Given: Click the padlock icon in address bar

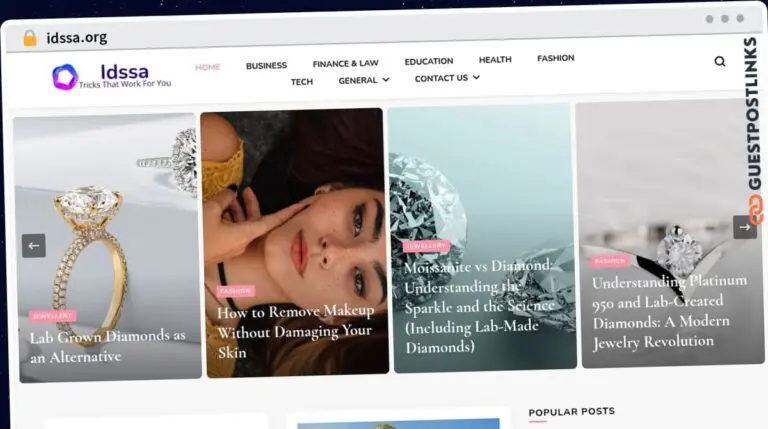Looking at the screenshot, I should (x=30, y=38).
